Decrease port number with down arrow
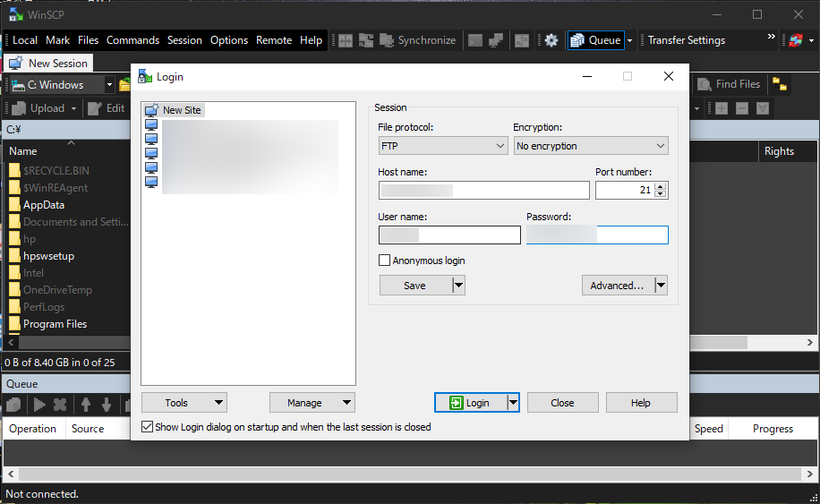Image resolution: width=820 pixels, height=504 pixels. pyautogui.click(x=661, y=194)
